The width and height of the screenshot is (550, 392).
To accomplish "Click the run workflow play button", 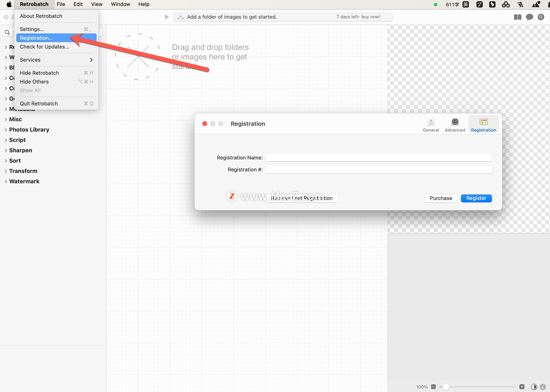I will (x=166, y=17).
